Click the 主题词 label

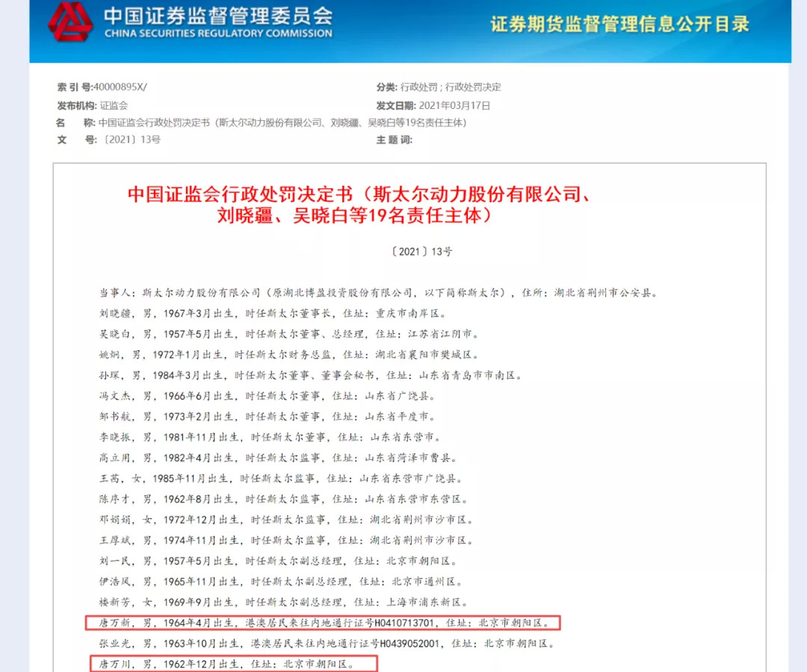click(395, 140)
